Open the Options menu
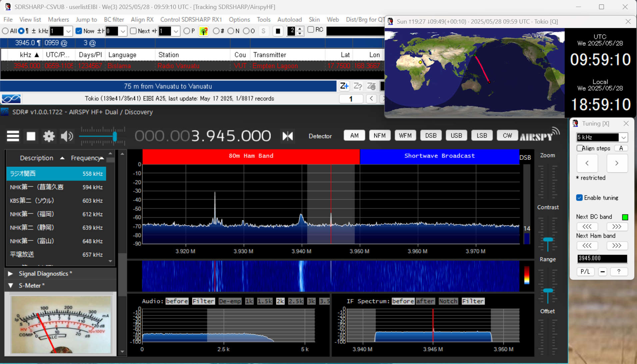637x364 pixels. coord(239,20)
